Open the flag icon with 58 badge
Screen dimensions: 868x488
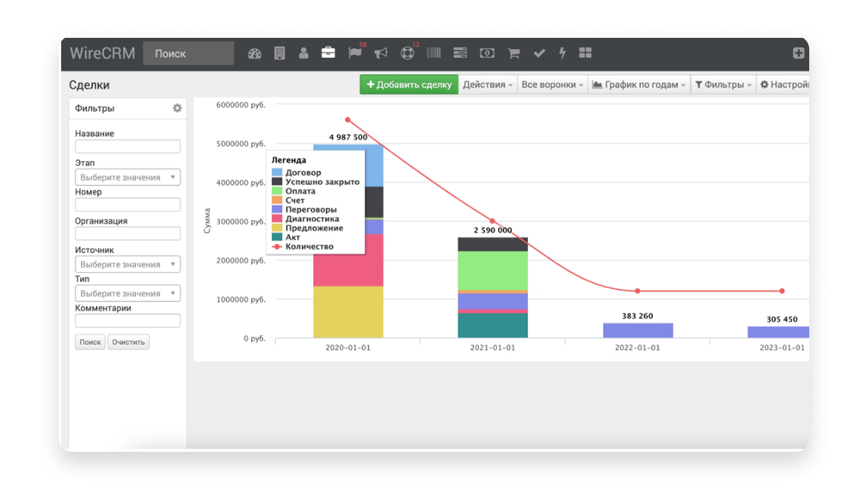coord(355,53)
